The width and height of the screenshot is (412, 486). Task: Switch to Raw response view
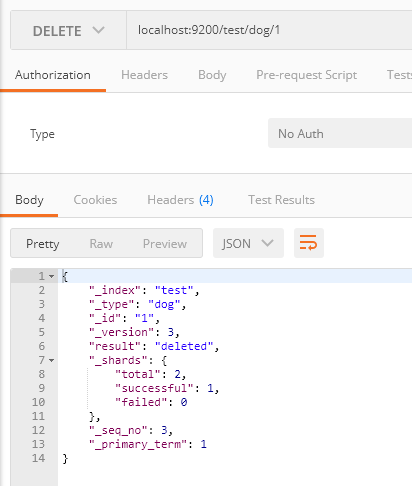click(101, 244)
